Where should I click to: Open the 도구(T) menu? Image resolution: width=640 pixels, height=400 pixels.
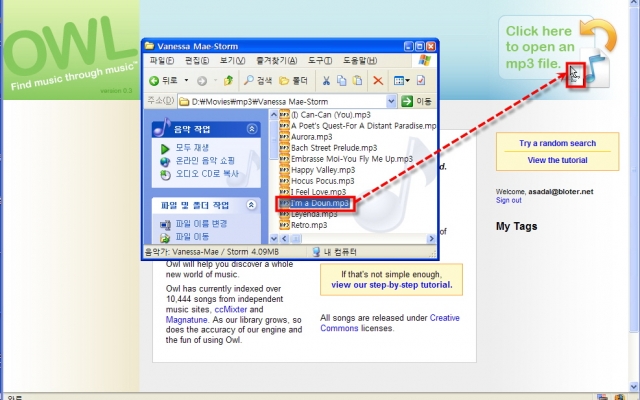(319, 61)
